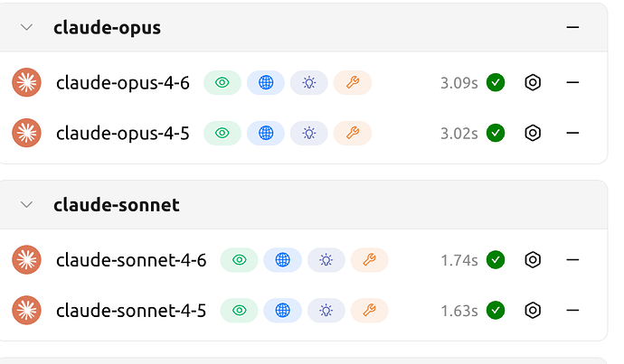This screenshot has width=624, height=364.
Task: Select the claude-opus-4-5 model name
Action: pyautogui.click(x=123, y=133)
